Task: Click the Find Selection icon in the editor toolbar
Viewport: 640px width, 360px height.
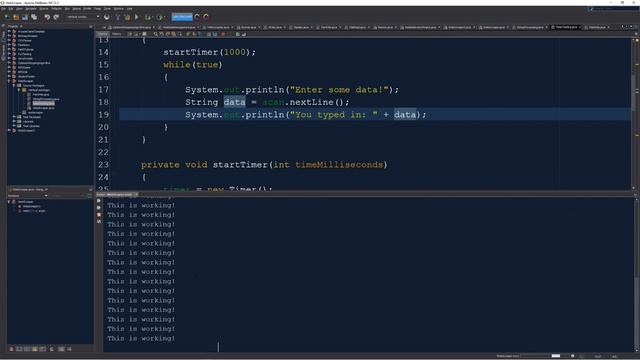Action: [x=156, y=34]
